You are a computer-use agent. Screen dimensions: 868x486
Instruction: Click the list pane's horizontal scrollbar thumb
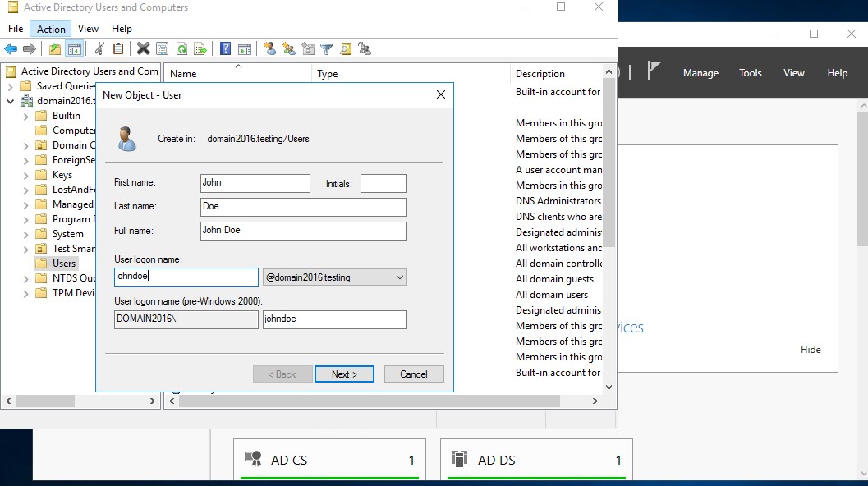click(370, 401)
